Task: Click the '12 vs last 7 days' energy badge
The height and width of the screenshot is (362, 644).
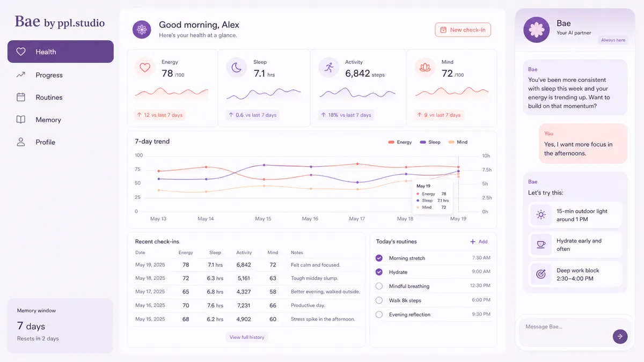Action: pos(160,115)
